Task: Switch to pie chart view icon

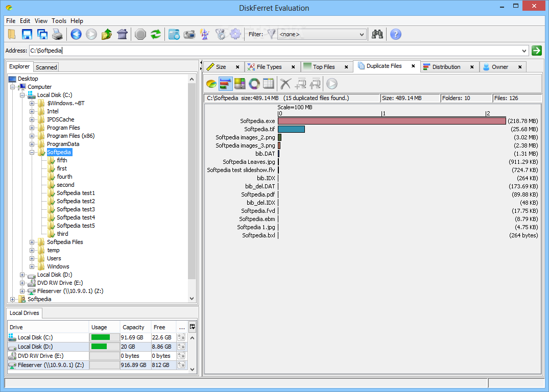Action: click(x=211, y=84)
